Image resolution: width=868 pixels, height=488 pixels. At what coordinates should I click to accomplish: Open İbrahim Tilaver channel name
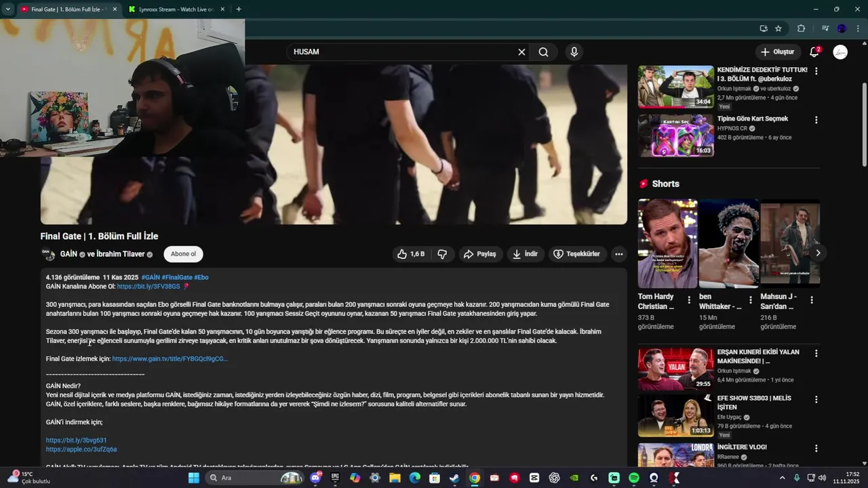coord(121,254)
